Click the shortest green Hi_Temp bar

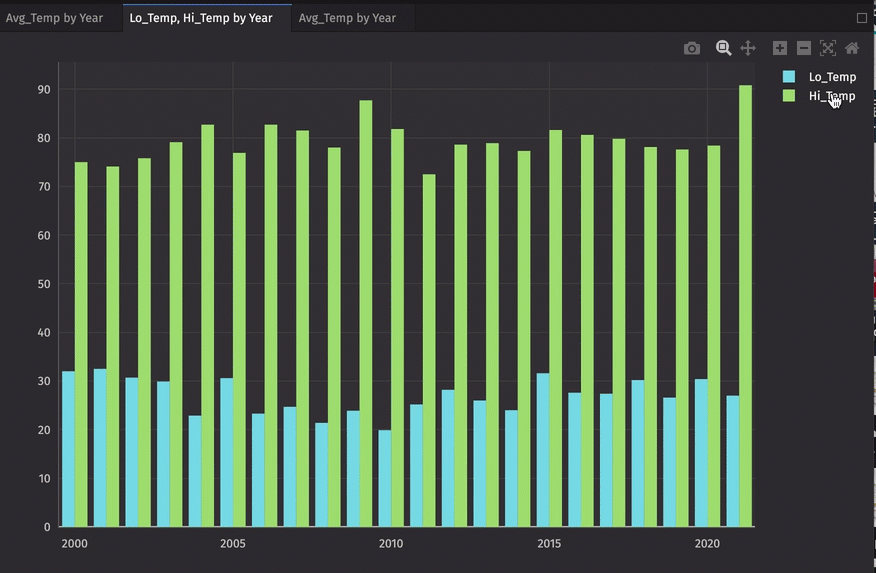429,350
